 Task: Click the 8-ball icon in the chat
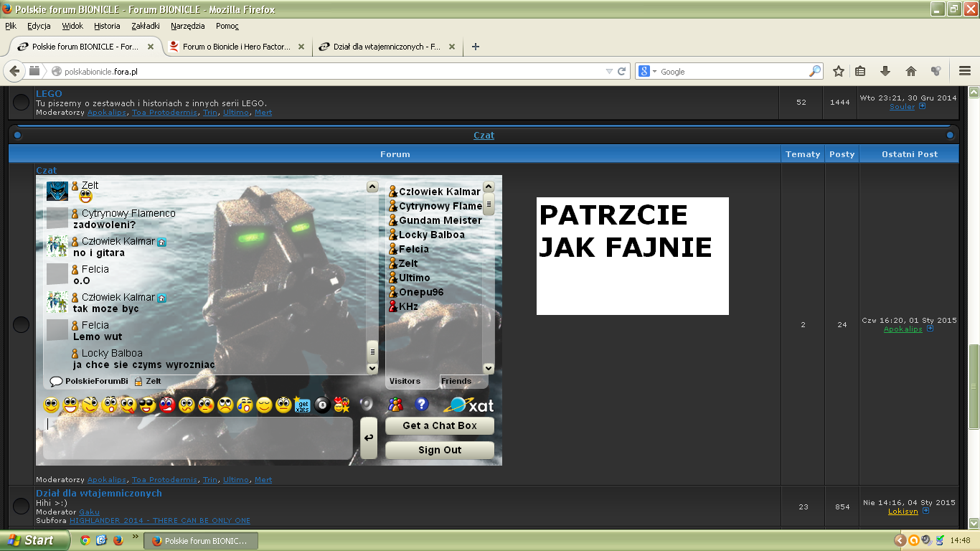click(322, 405)
